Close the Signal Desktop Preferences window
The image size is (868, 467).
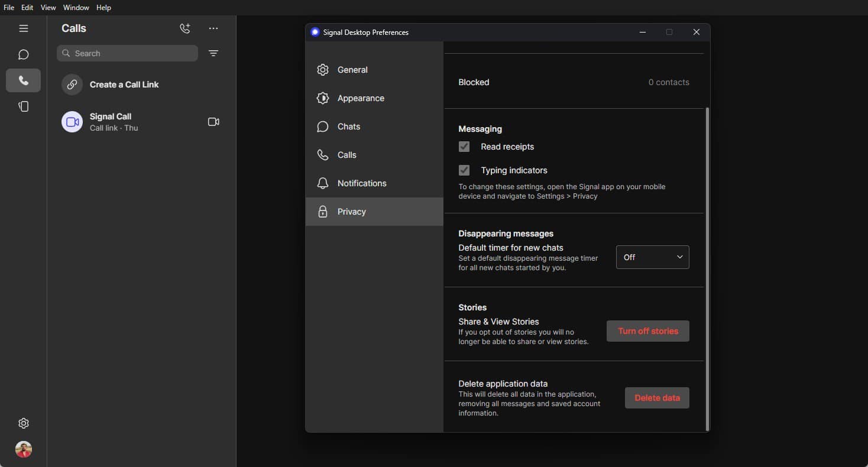[x=696, y=32]
